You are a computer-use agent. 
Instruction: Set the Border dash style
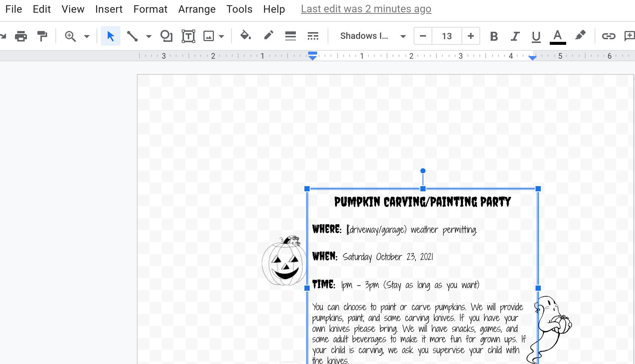(x=313, y=36)
